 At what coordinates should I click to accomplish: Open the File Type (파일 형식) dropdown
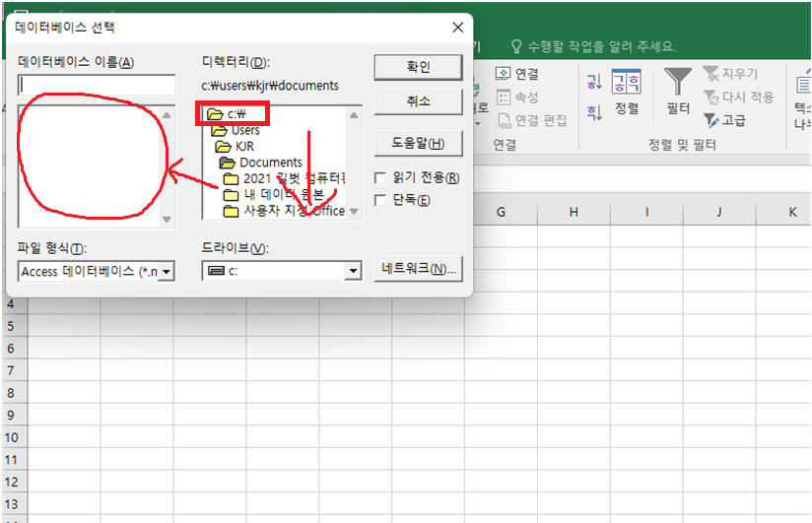(x=167, y=271)
